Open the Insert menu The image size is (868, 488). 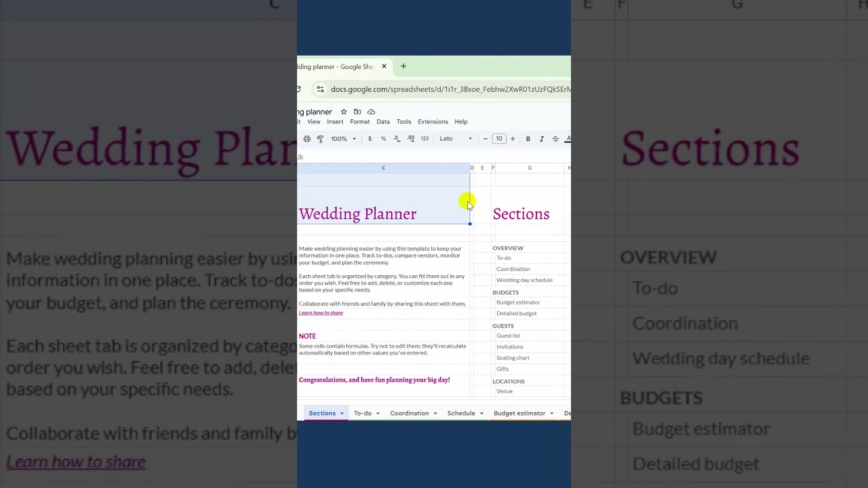335,122
